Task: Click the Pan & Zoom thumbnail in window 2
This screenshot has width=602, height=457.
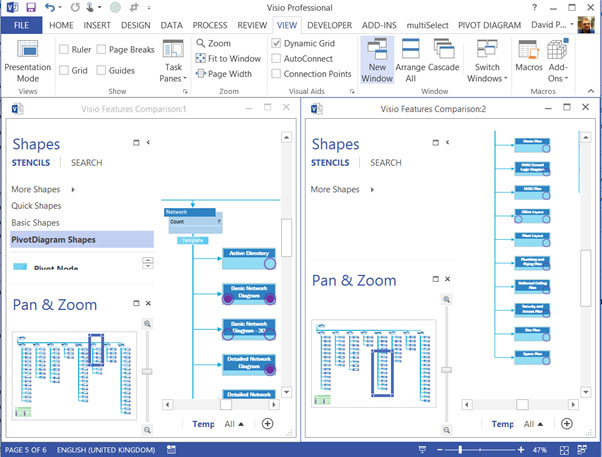Action: [374, 363]
